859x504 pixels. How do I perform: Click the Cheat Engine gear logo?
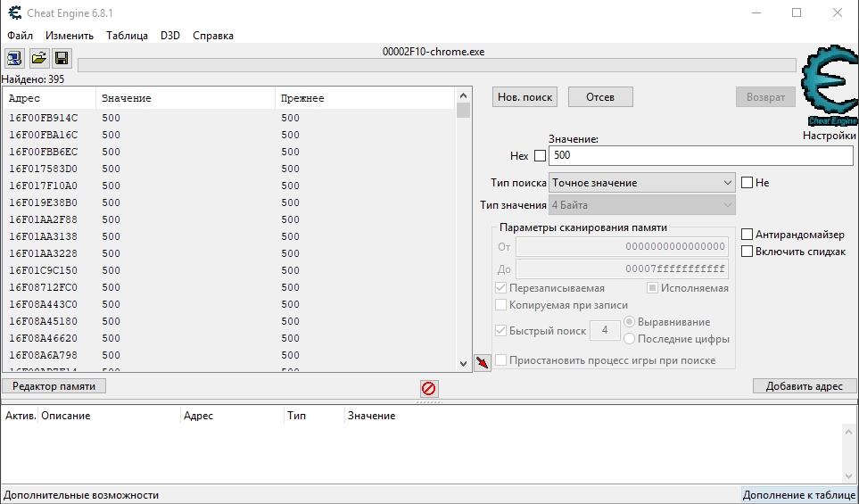[x=830, y=86]
